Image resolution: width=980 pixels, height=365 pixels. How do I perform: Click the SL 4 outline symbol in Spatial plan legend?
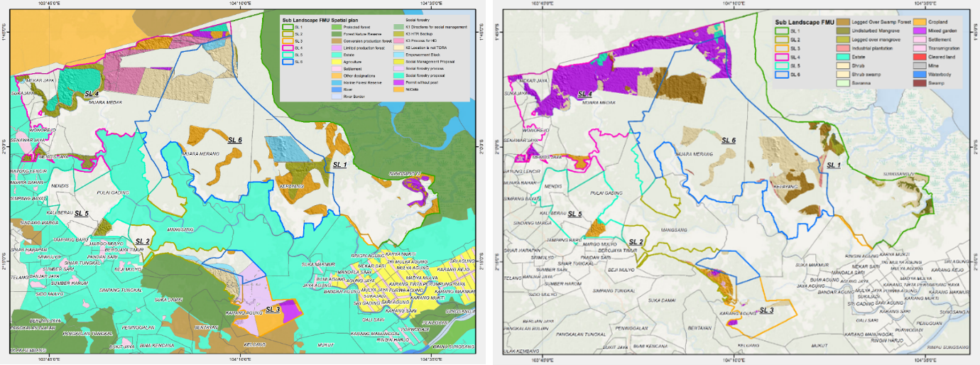pos(288,48)
